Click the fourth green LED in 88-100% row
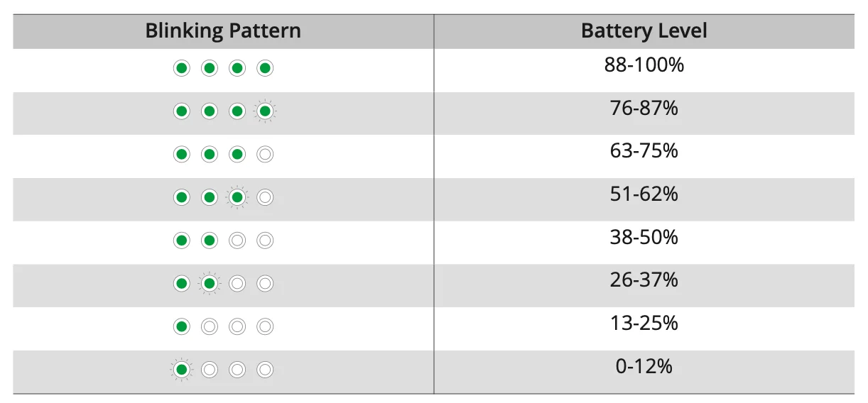Screen dimensions: 868x403 pos(265,68)
